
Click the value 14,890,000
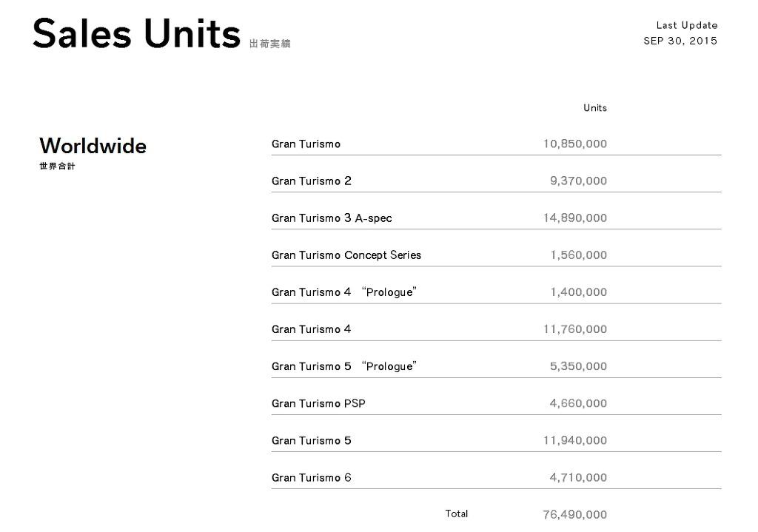(x=574, y=218)
